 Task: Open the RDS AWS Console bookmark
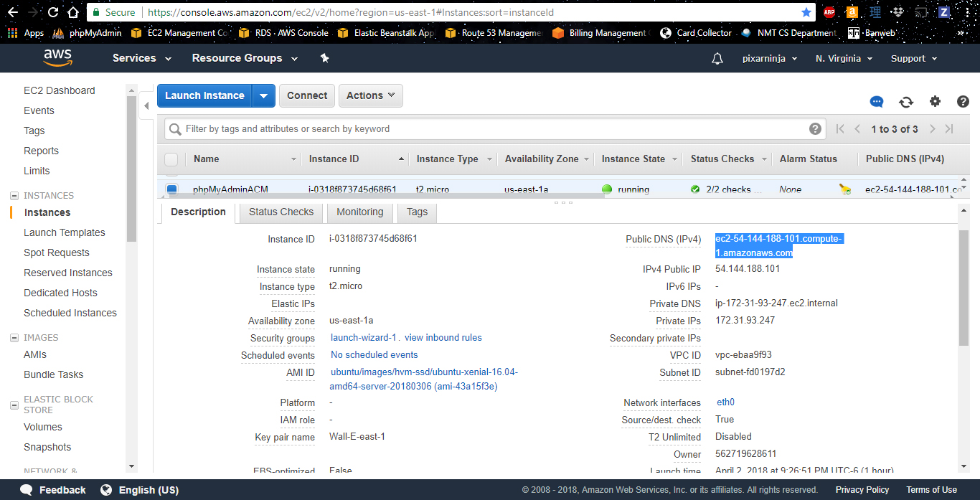click(x=283, y=33)
